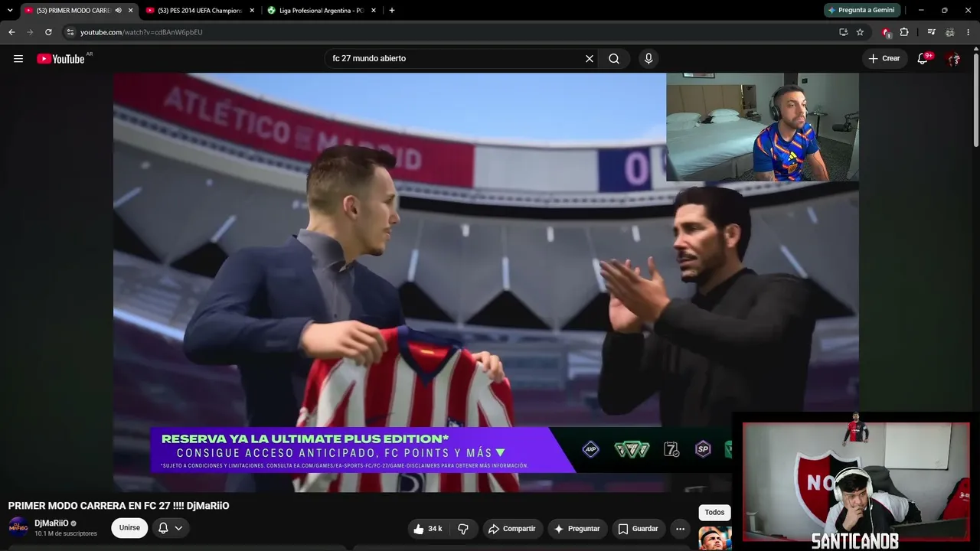Image resolution: width=980 pixels, height=551 pixels.
Task: Run search with the magnifier button
Action: (x=614, y=59)
